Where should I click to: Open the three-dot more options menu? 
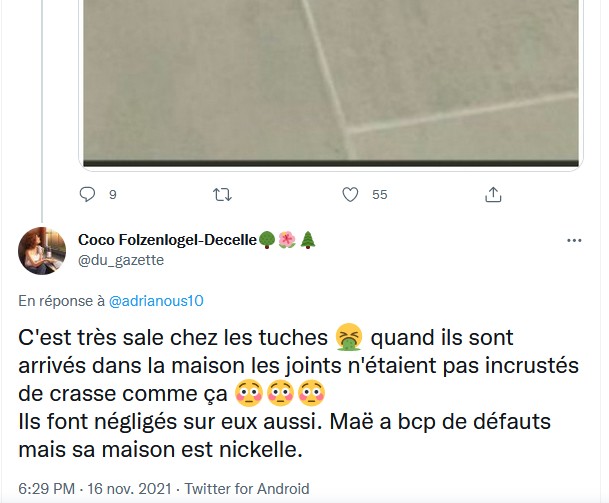pyautogui.click(x=574, y=241)
